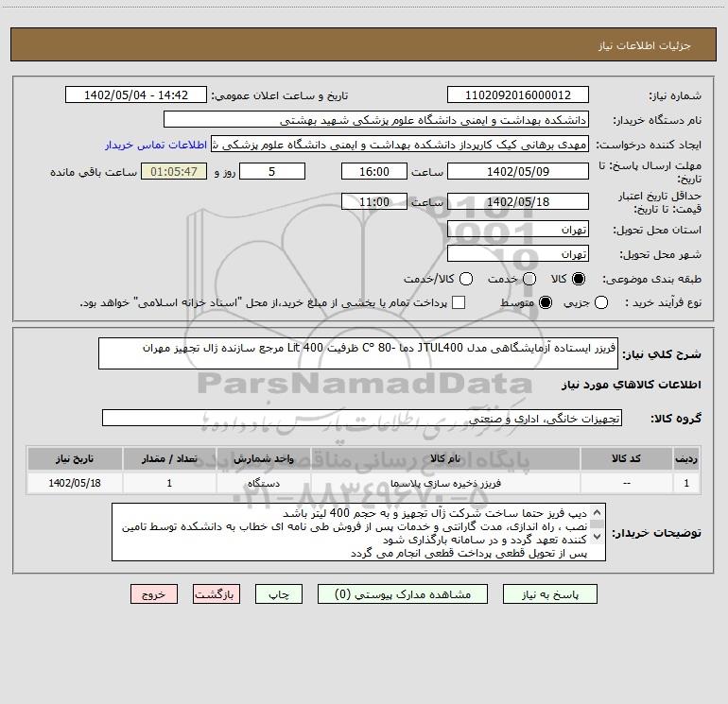Screen dimensions: 728x704
Task: Click the تاریخ نیاز column header
Action: [x=75, y=459]
